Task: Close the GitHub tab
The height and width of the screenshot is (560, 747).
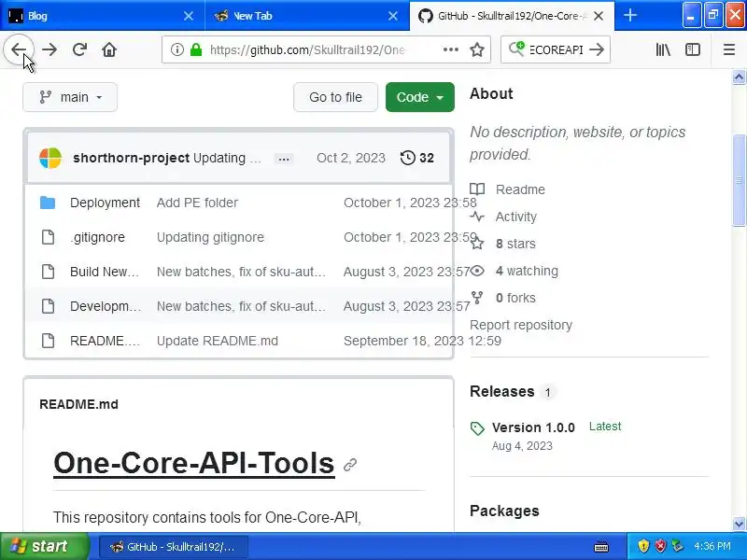Action: (599, 16)
